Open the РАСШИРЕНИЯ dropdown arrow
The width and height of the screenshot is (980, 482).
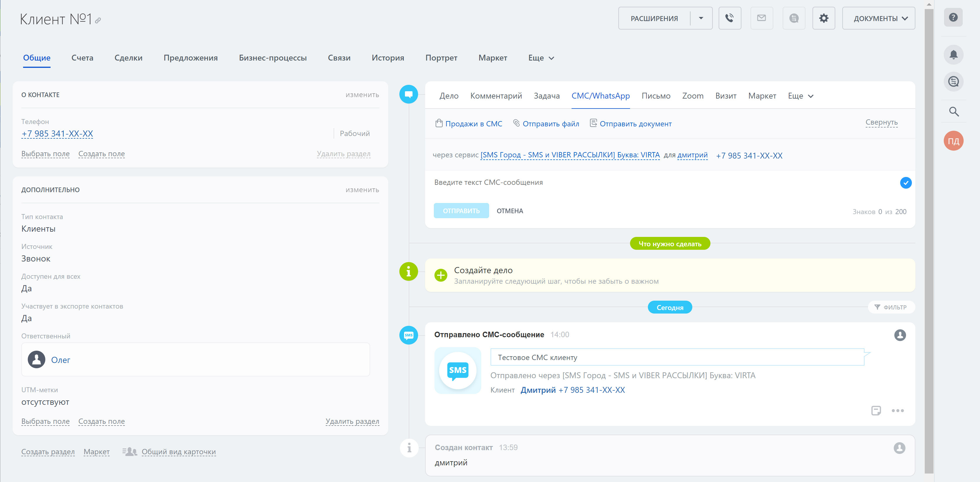tap(701, 18)
